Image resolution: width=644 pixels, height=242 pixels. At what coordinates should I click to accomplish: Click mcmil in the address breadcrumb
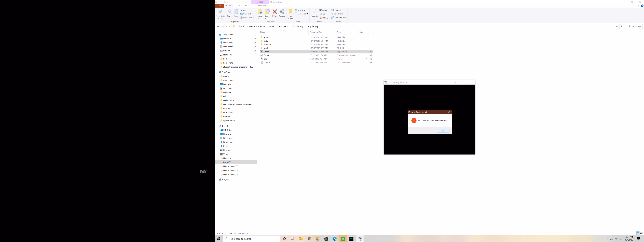(271, 26)
